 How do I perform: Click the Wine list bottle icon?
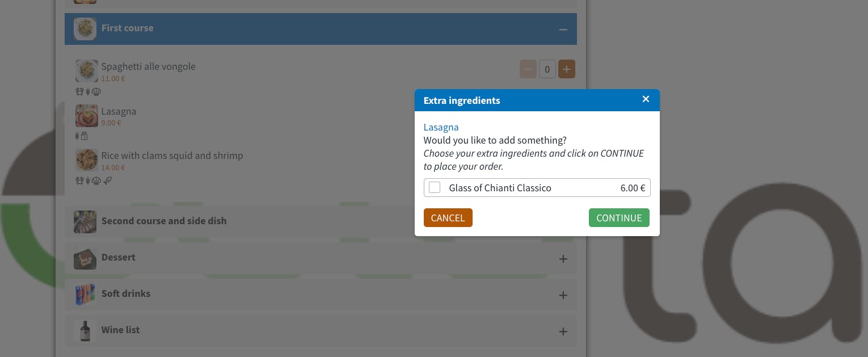pos(85,331)
